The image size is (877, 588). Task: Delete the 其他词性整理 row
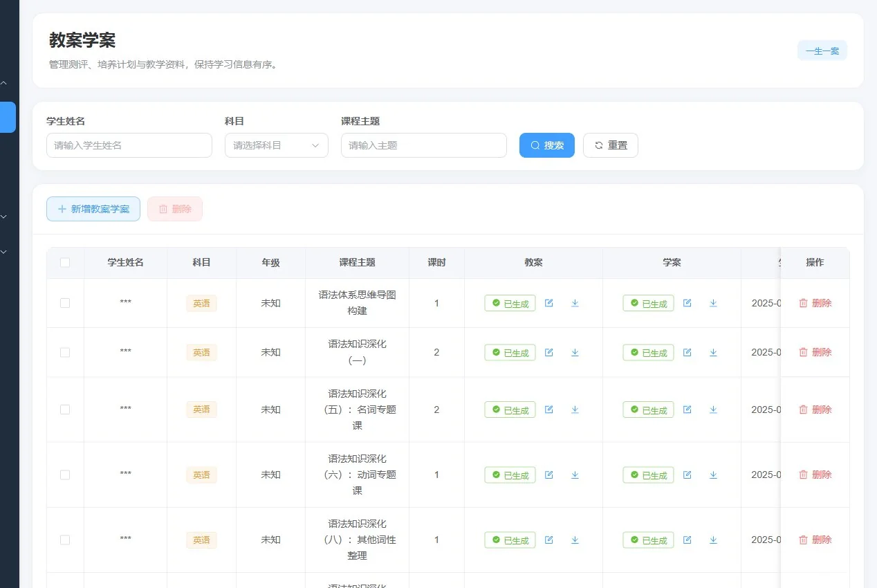tap(815, 540)
